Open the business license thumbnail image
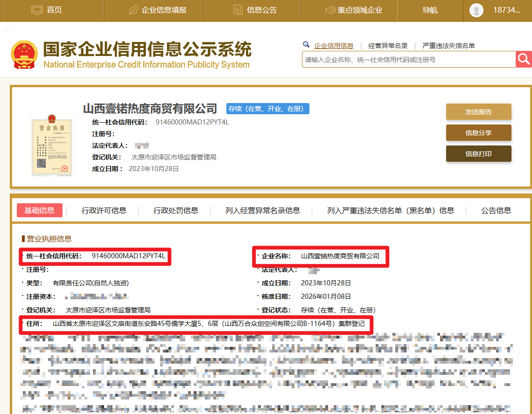Screen dimensions: 532x414 [52, 145]
